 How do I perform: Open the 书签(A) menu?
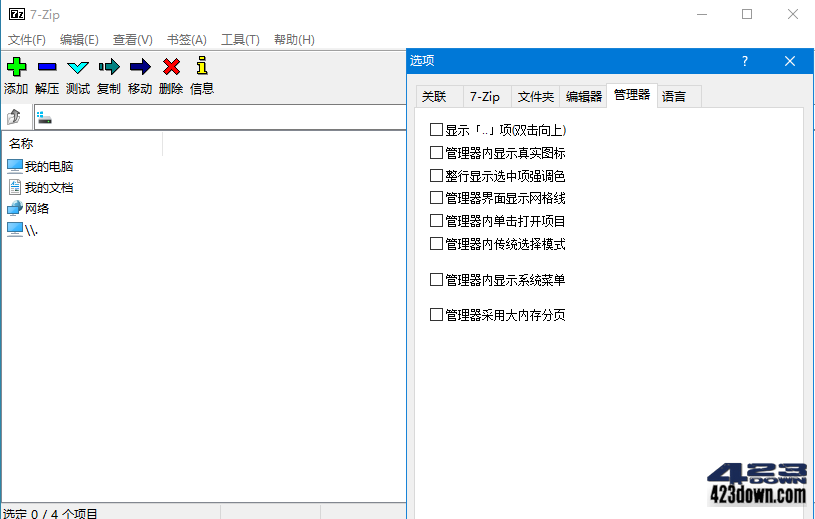point(187,40)
